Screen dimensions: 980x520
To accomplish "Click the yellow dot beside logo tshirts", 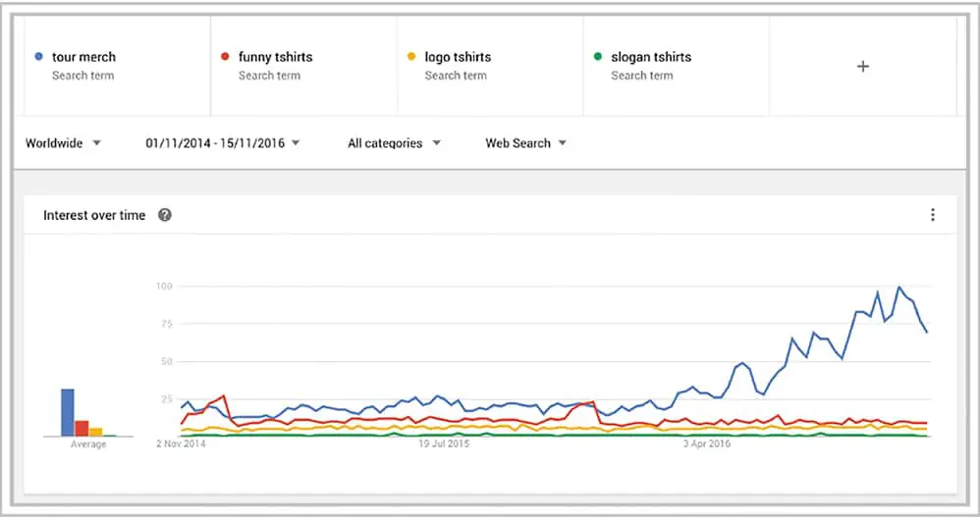I will [x=410, y=57].
